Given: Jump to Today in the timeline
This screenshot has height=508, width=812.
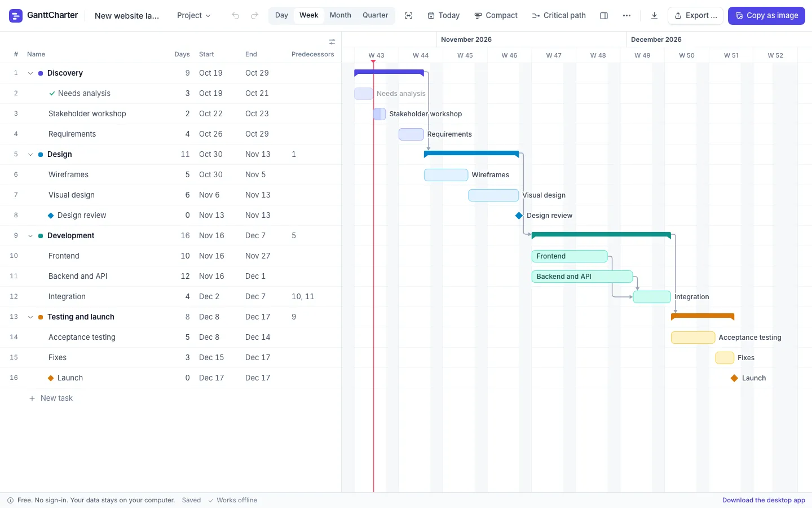Looking at the screenshot, I should (x=443, y=16).
